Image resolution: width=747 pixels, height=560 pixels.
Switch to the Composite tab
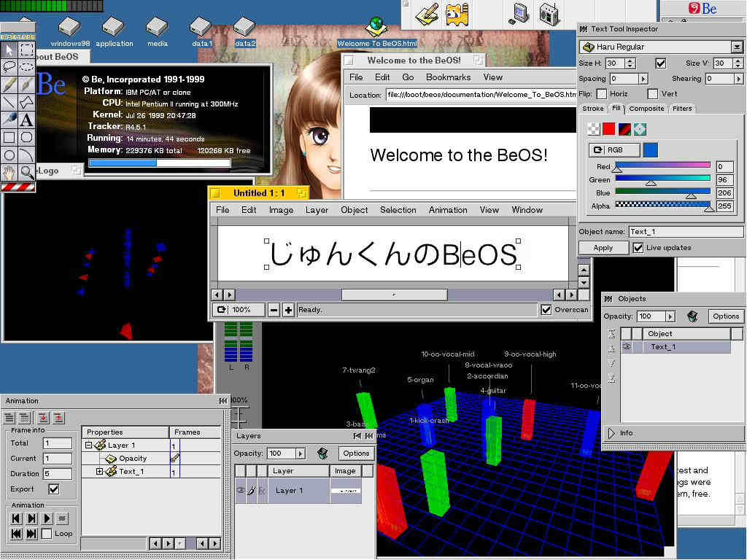coord(646,109)
